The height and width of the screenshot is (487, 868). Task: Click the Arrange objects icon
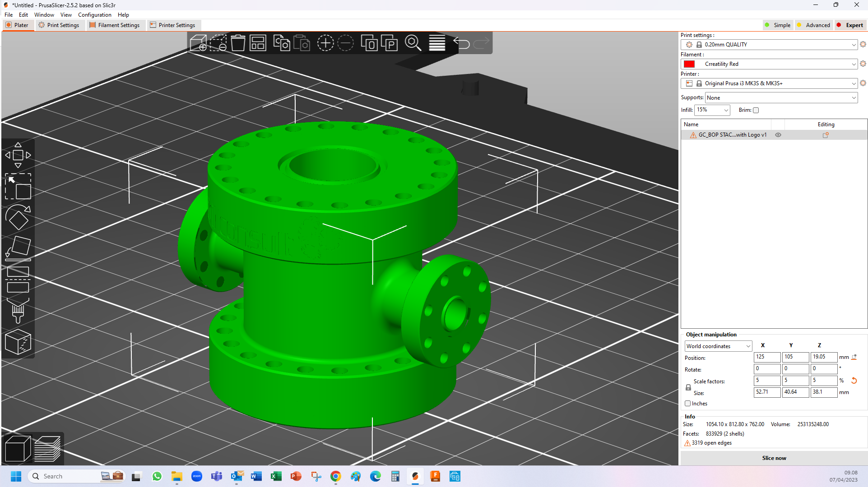(258, 43)
